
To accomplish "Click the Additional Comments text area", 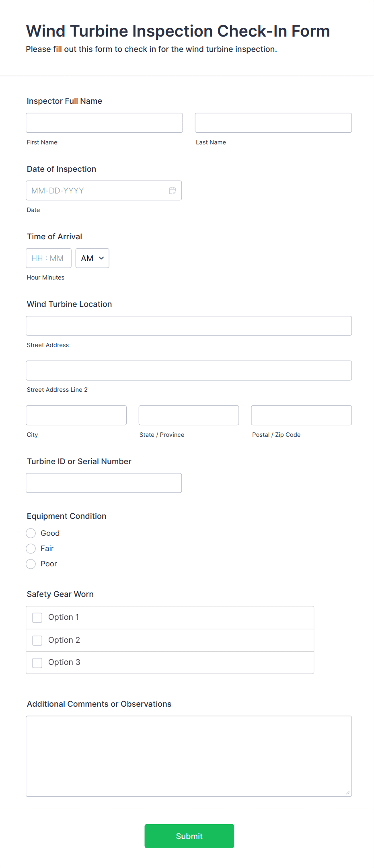I will (x=189, y=756).
